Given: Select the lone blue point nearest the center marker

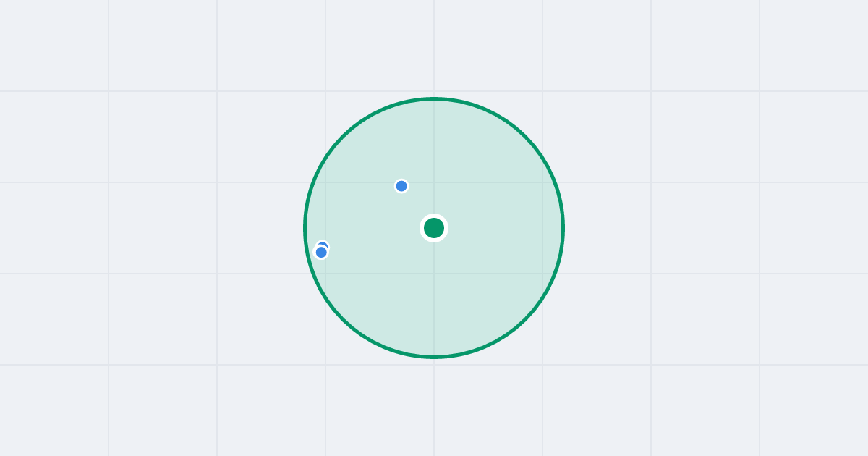Looking at the screenshot, I should pos(401,186).
